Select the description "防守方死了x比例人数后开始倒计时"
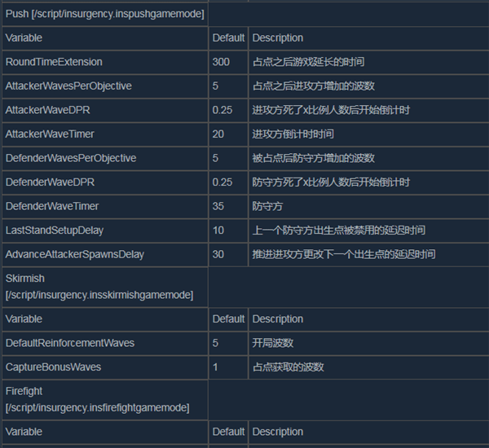The image size is (489, 448). click(x=331, y=182)
